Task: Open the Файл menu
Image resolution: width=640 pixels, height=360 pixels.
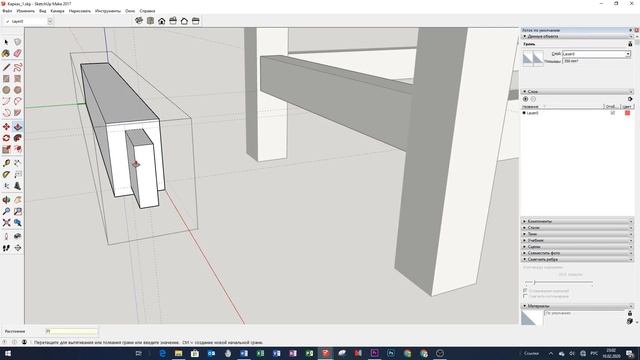Action: [7, 11]
